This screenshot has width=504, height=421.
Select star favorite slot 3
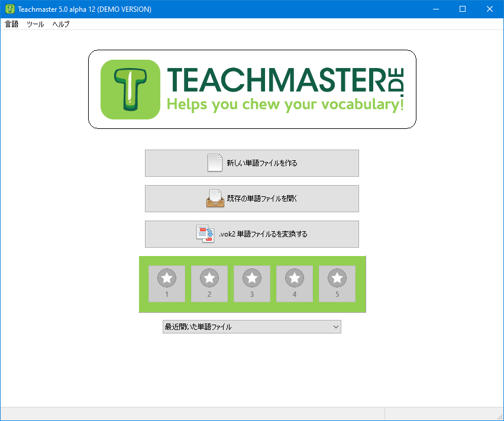252,283
